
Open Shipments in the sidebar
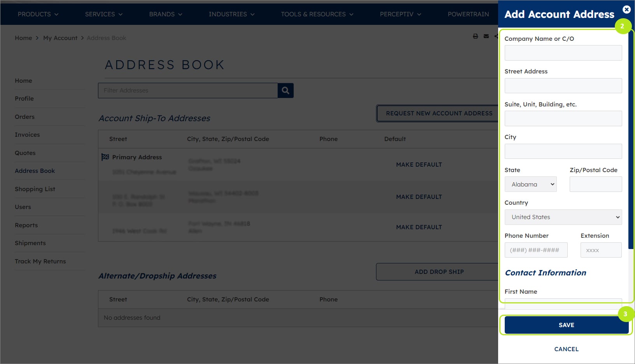click(30, 243)
